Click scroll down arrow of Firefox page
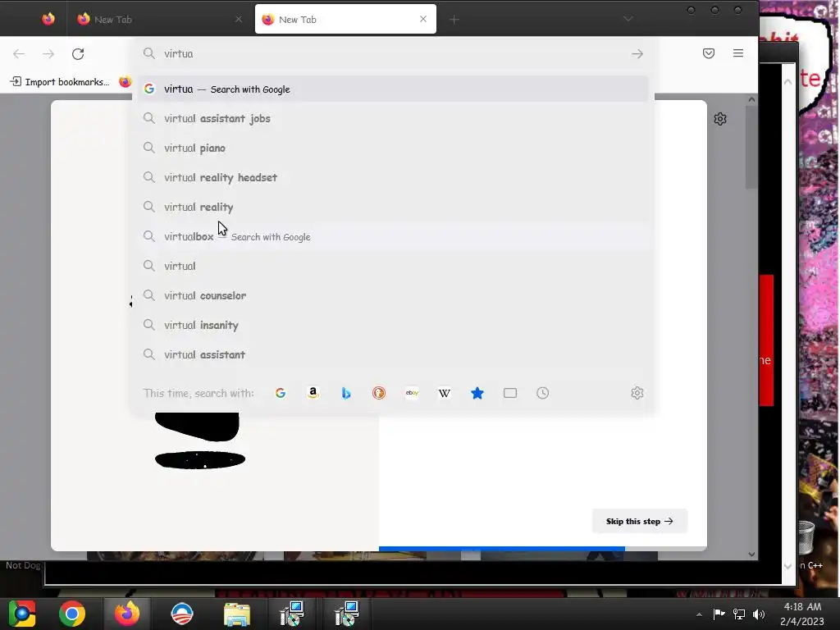This screenshot has width=840, height=630. [751, 555]
